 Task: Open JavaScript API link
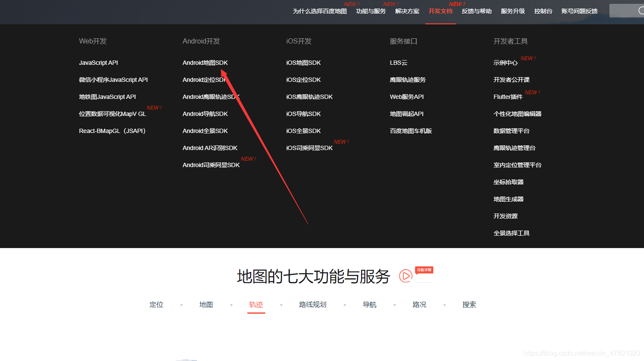click(99, 63)
